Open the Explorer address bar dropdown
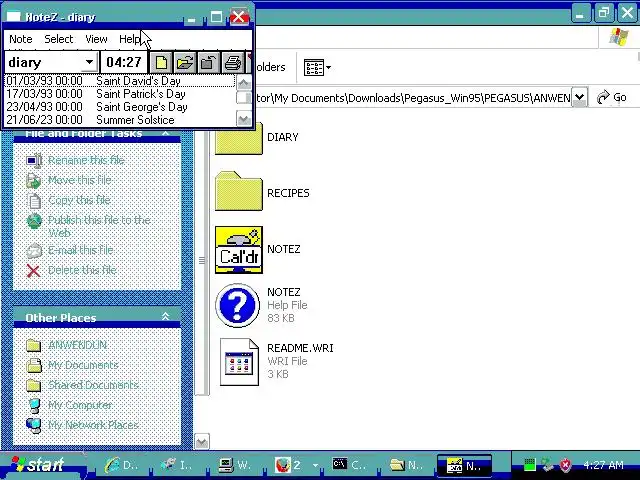The height and width of the screenshot is (480, 640). click(579, 97)
